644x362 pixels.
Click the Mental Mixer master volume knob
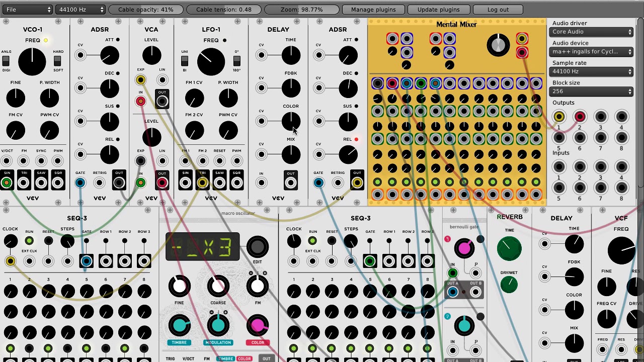tap(498, 45)
